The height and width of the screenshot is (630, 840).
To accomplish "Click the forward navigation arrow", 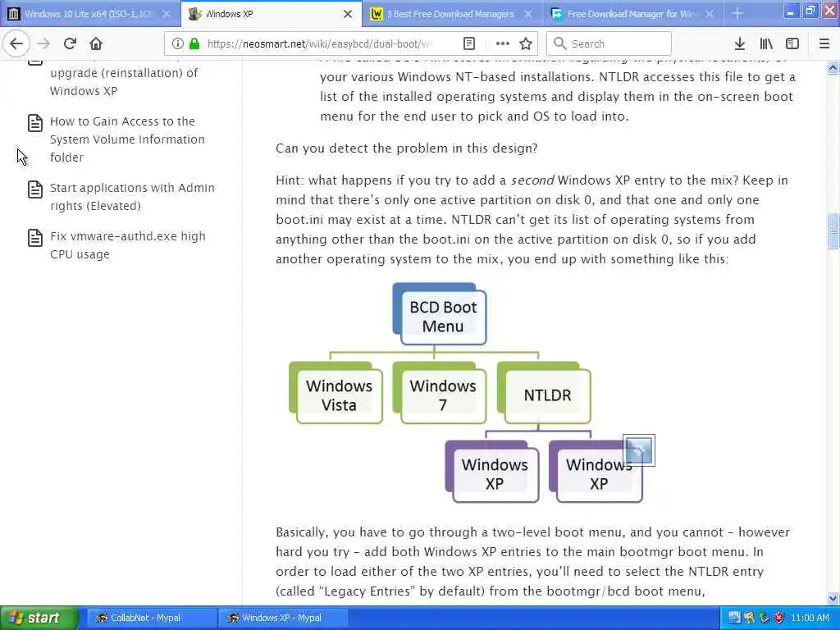I will [x=43, y=43].
